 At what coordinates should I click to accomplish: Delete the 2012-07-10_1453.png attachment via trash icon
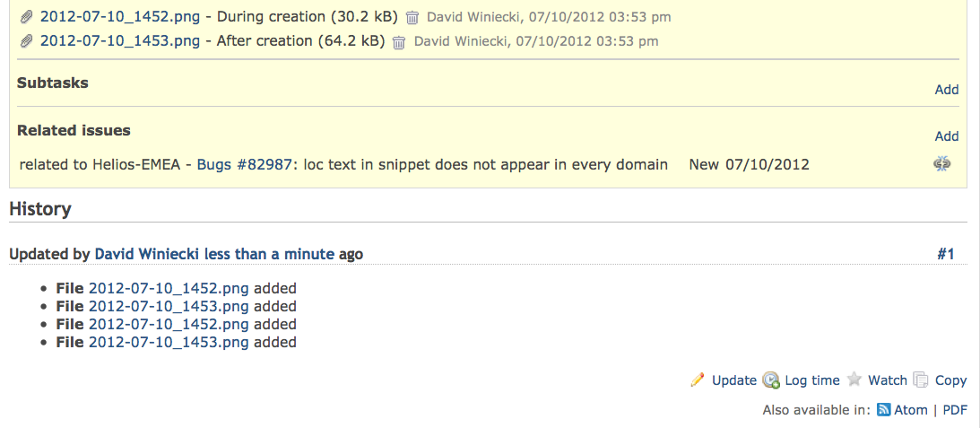[399, 42]
